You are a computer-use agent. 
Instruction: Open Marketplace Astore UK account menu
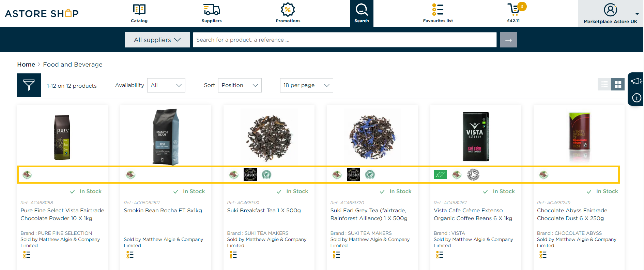(610, 14)
